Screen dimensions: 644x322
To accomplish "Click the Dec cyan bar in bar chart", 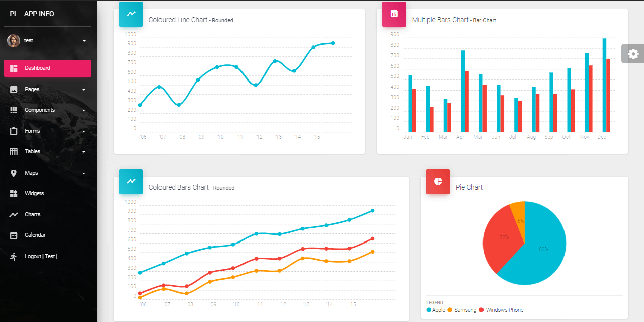I will [x=604, y=85].
